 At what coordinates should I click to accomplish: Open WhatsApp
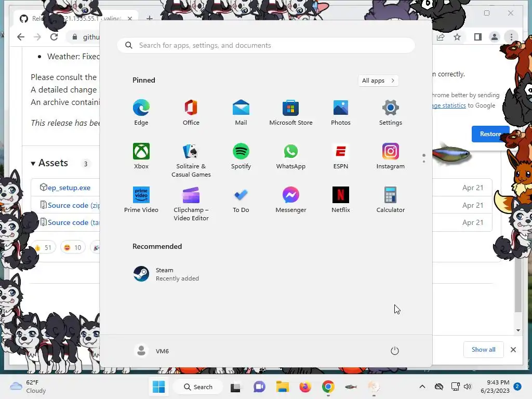291,156
